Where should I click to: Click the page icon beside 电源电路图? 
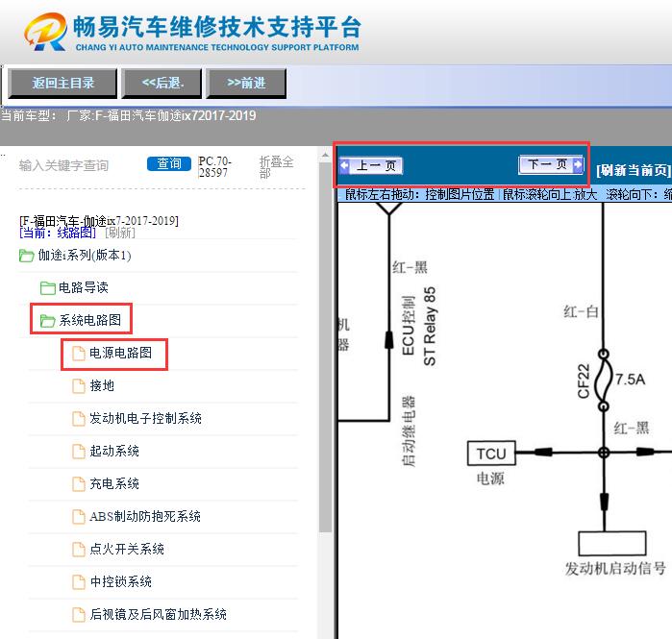[79, 354]
